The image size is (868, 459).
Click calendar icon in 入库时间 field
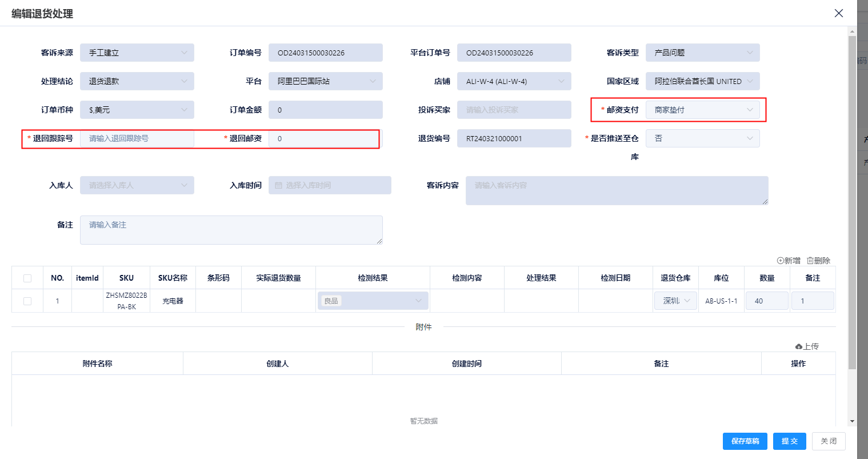pyautogui.click(x=278, y=185)
